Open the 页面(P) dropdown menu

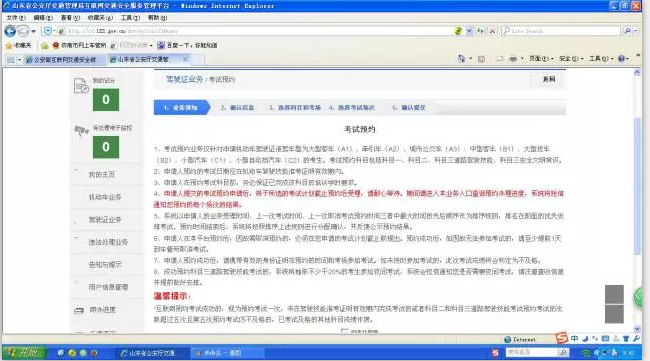point(541,59)
